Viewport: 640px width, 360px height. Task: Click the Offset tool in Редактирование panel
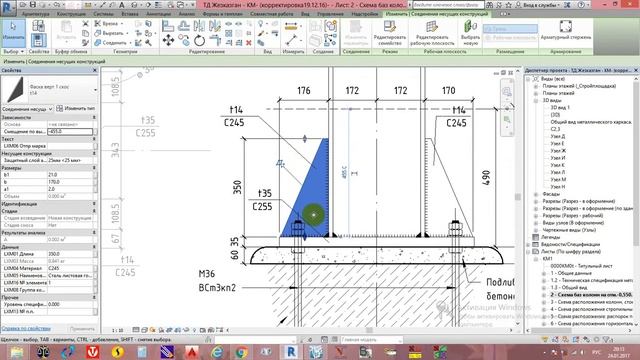[x=183, y=26]
